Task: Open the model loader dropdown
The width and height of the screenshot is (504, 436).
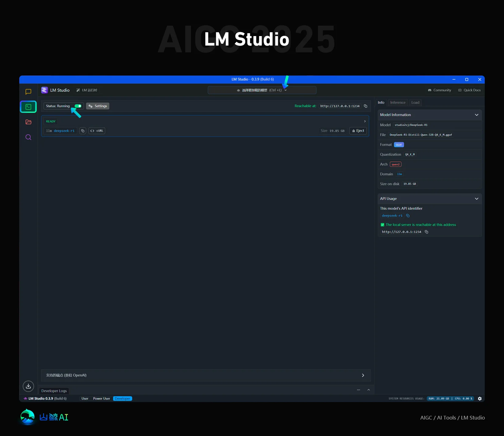Action: [x=262, y=90]
